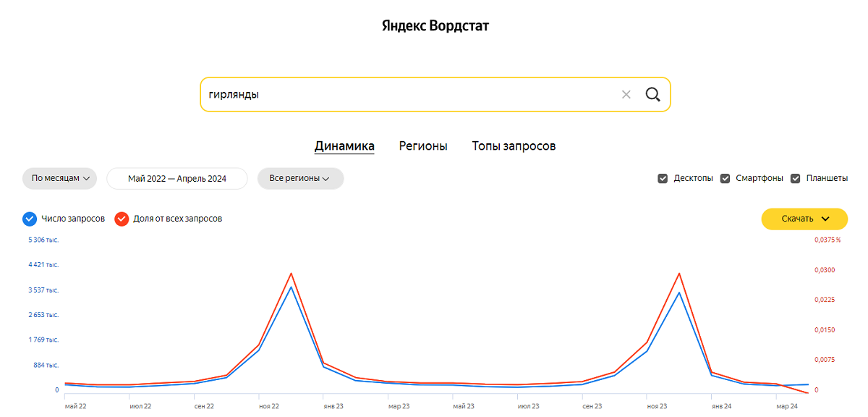This screenshot has height=417, width=868.
Task: Clear the search query with the X icon
Action: [x=626, y=94]
